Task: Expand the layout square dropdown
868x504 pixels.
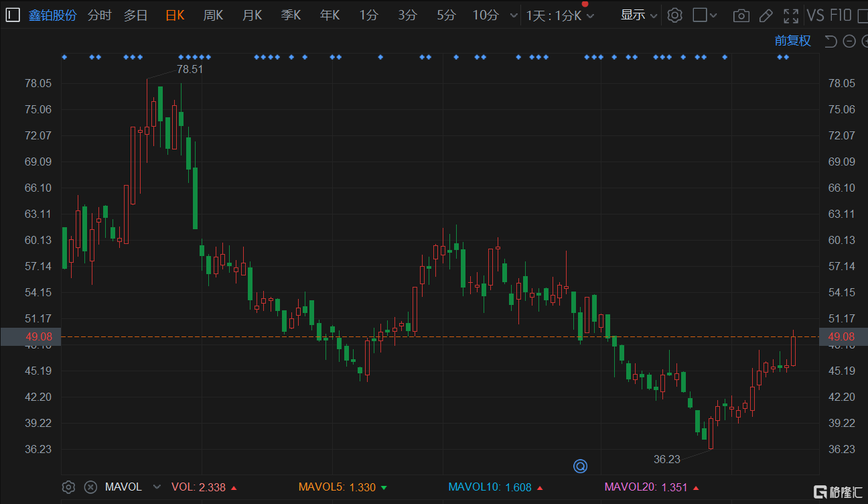Action: click(x=705, y=15)
